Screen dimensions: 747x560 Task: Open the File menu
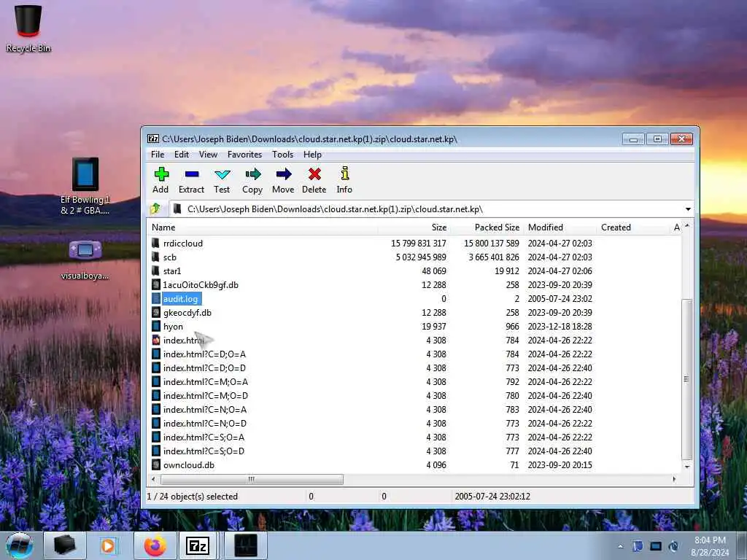tap(158, 155)
